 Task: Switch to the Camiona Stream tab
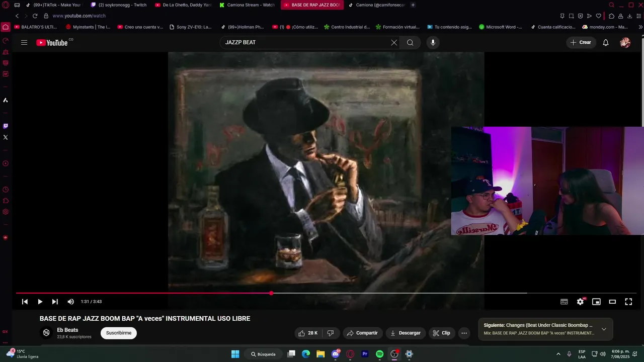(248, 5)
